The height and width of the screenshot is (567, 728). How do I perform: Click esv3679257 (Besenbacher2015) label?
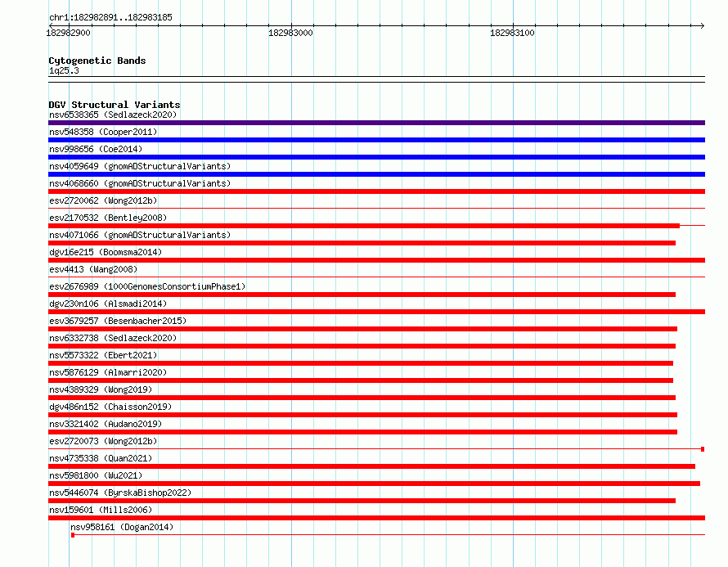[118, 321]
